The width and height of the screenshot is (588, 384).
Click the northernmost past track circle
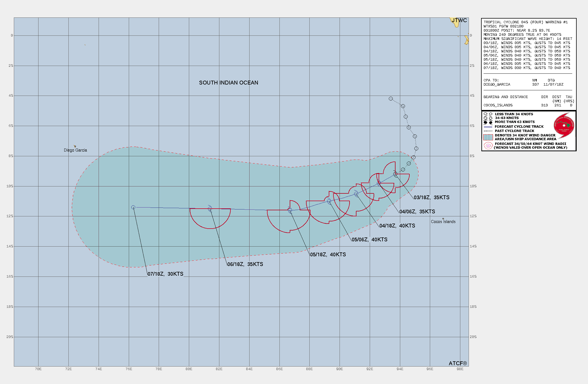pos(391,99)
